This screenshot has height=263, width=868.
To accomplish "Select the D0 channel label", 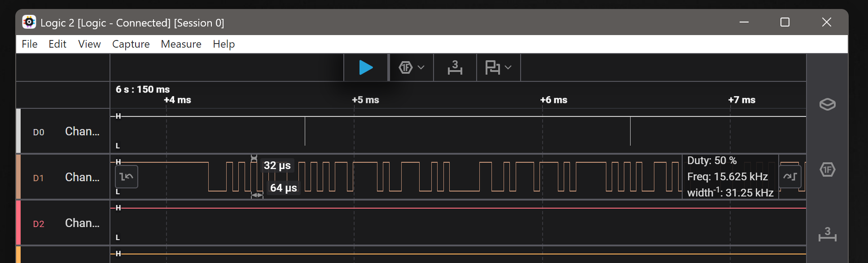I will click(x=39, y=132).
